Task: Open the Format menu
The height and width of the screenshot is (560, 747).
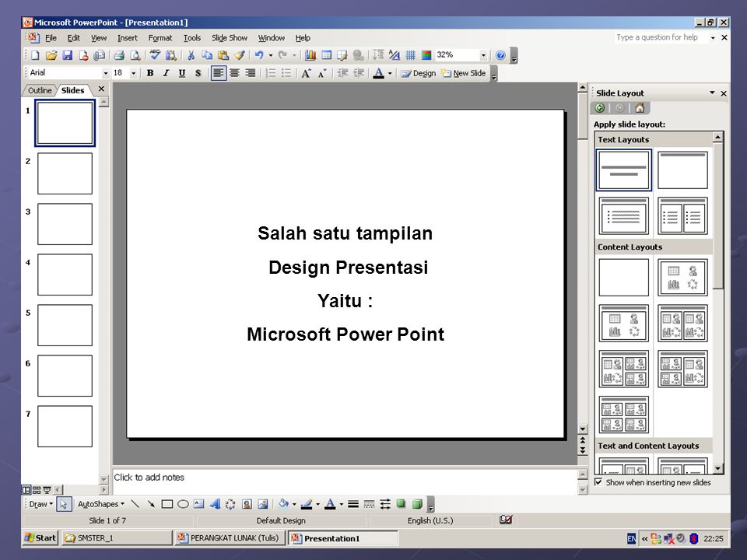Action: coord(160,37)
